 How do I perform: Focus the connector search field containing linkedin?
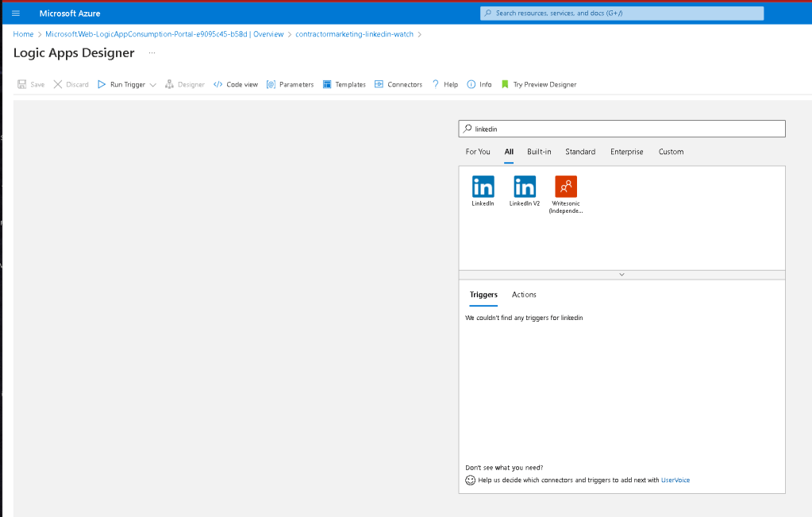tap(622, 129)
